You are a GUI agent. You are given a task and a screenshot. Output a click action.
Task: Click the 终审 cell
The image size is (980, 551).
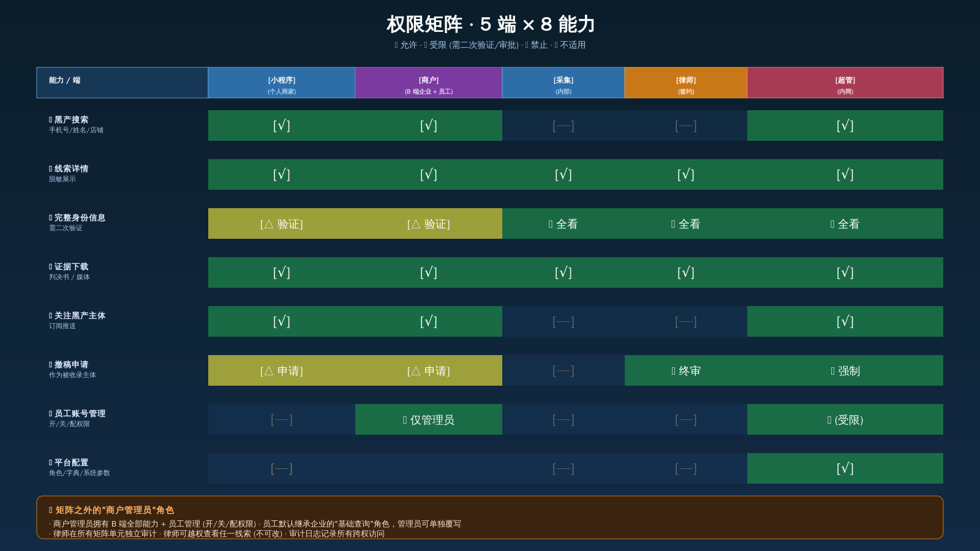[686, 370]
